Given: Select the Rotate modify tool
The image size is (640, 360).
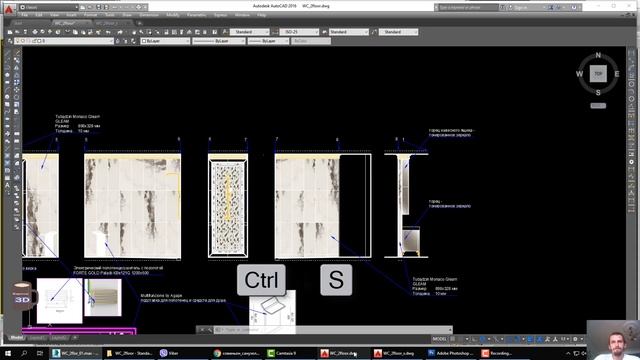Looking at the screenshot, I should coord(17,97).
